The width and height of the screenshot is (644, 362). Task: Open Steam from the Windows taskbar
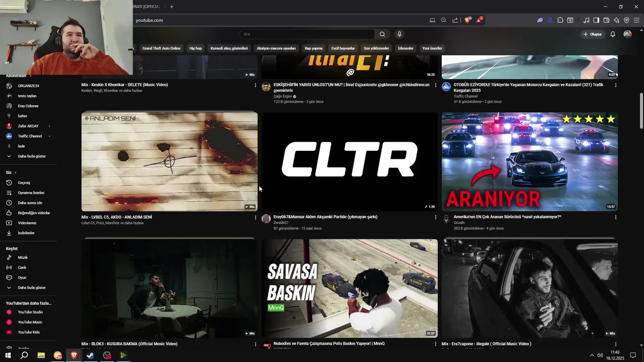click(x=90, y=355)
